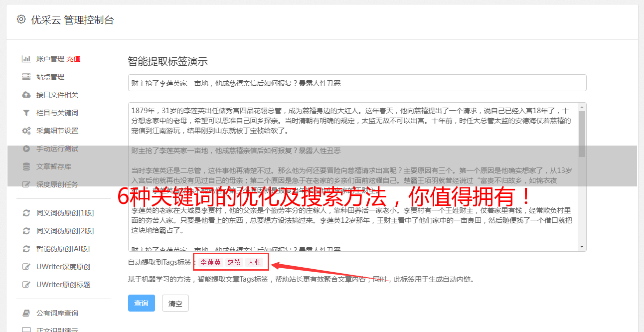Click the refresh icon for 同义词伪原创[2版]
Viewport: 644px width, 332px height.
point(26,231)
